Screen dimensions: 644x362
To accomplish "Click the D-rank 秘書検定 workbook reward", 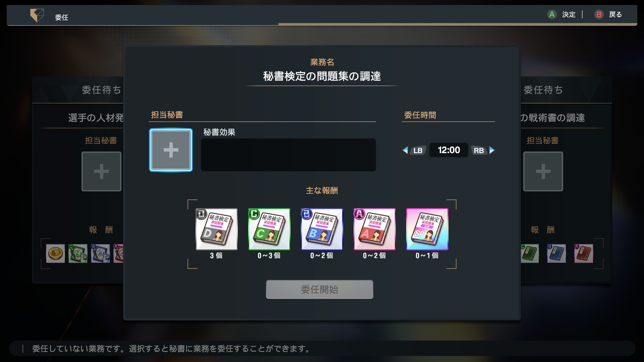I will pyautogui.click(x=216, y=229).
